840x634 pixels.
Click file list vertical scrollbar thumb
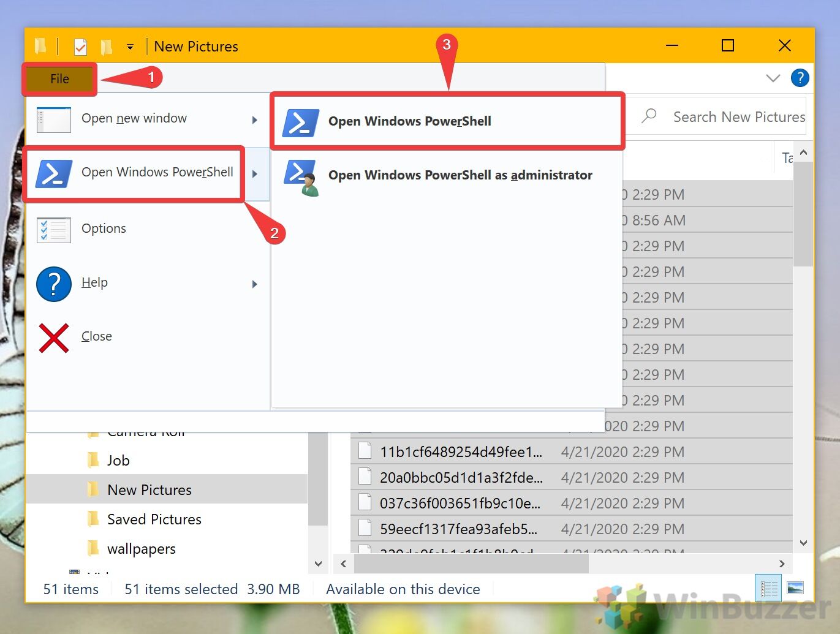tap(803, 214)
